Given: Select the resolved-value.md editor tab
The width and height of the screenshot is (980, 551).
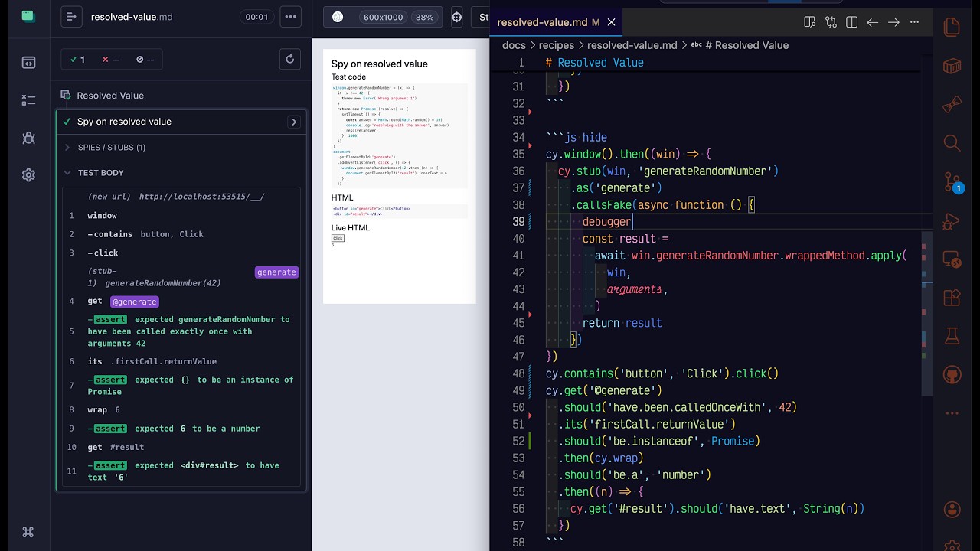Looking at the screenshot, I should point(557,22).
